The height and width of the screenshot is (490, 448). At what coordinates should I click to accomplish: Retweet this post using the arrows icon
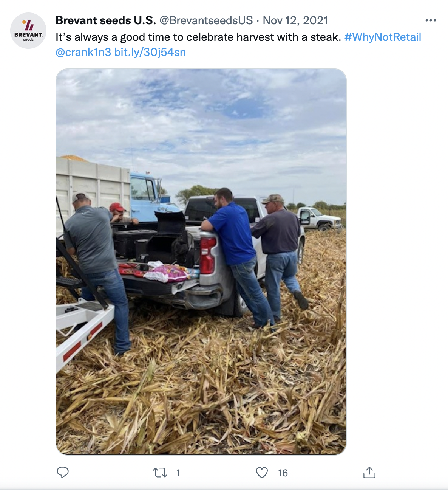[x=160, y=473]
